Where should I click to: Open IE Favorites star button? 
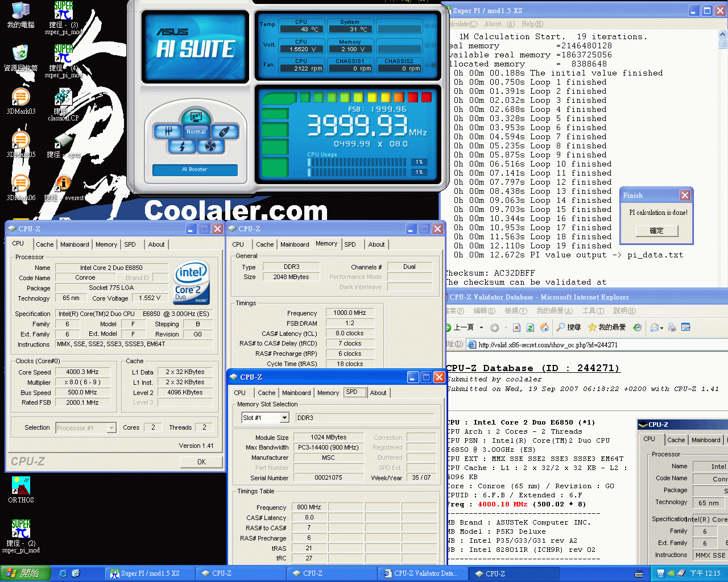pyautogui.click(x=606, y=327)
